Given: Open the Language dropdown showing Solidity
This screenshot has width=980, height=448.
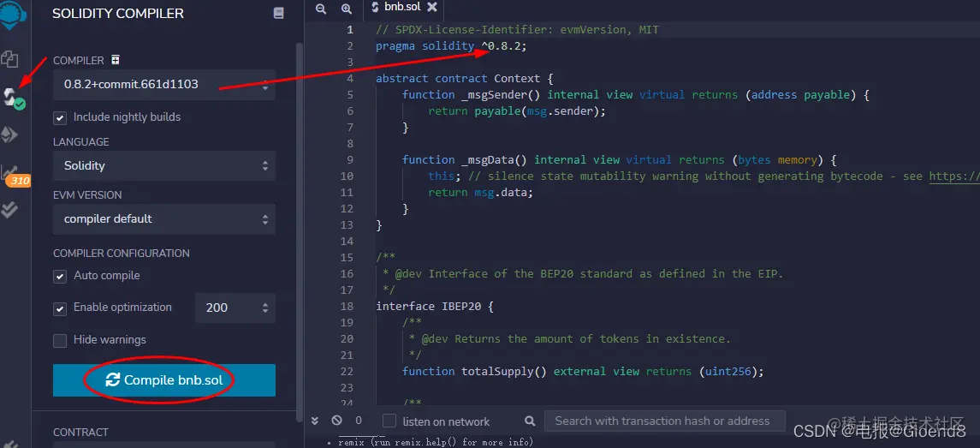Looking at the screenshot, I should 164,166.
